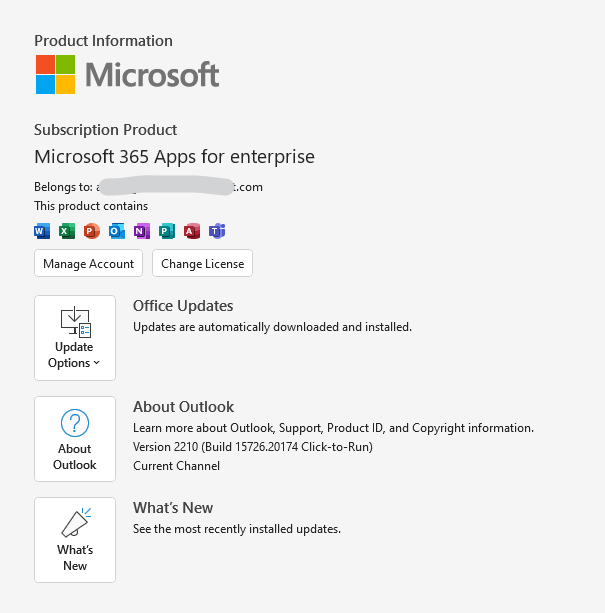Click the Microsoft 365 Apps for enterprise title

(174, 157)
